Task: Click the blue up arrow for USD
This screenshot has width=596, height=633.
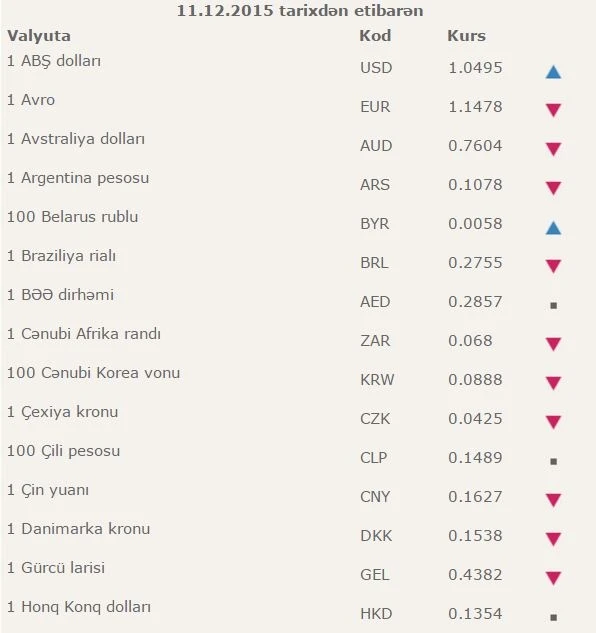Action: 553,72
